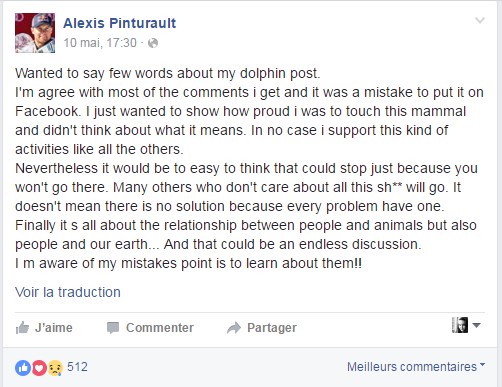Click the 10 mai, 17:30 timestamp
This screenshot has height=387, width=502.
[100, 43]
